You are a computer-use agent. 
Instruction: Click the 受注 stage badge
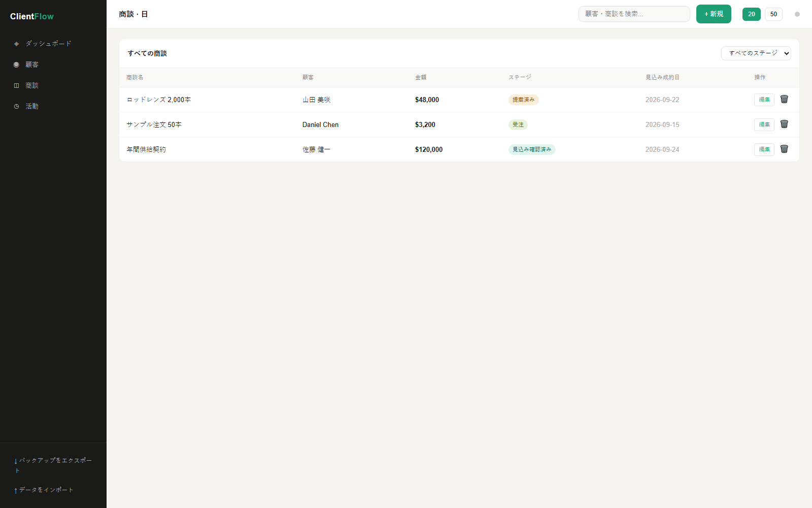point(518,124)
